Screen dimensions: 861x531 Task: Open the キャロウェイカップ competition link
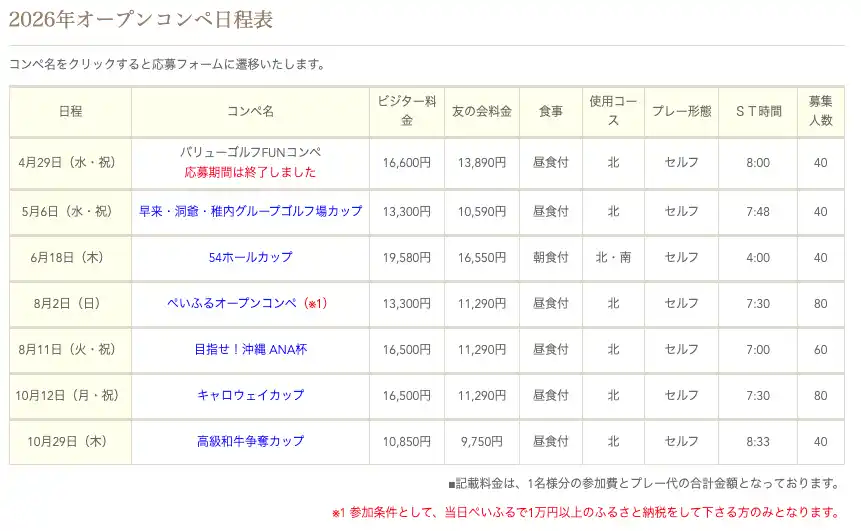250,396
